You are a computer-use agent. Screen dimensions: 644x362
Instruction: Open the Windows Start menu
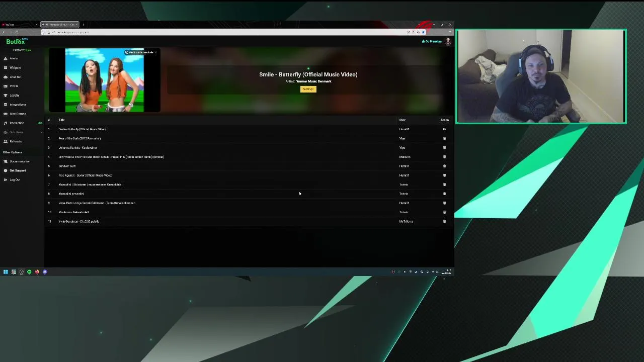click(x=6, y=272)
